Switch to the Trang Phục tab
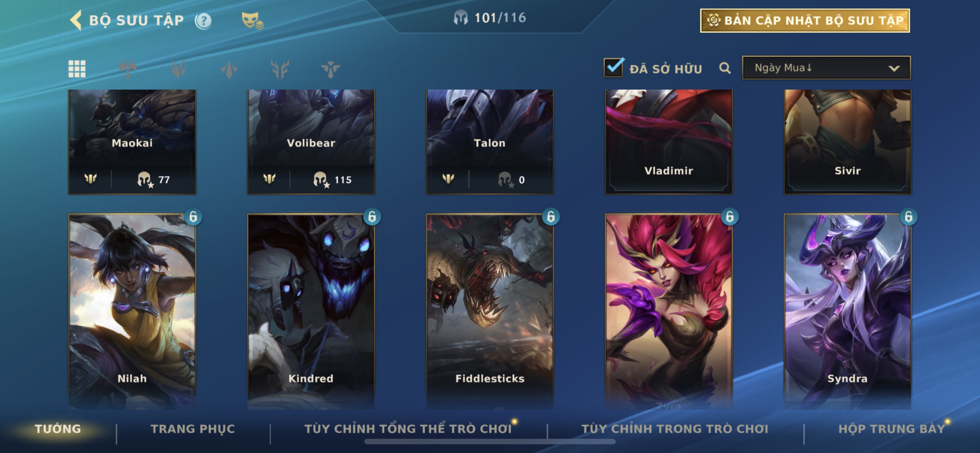Viewport: 980px width, 453px height. [x=193, y=429]
